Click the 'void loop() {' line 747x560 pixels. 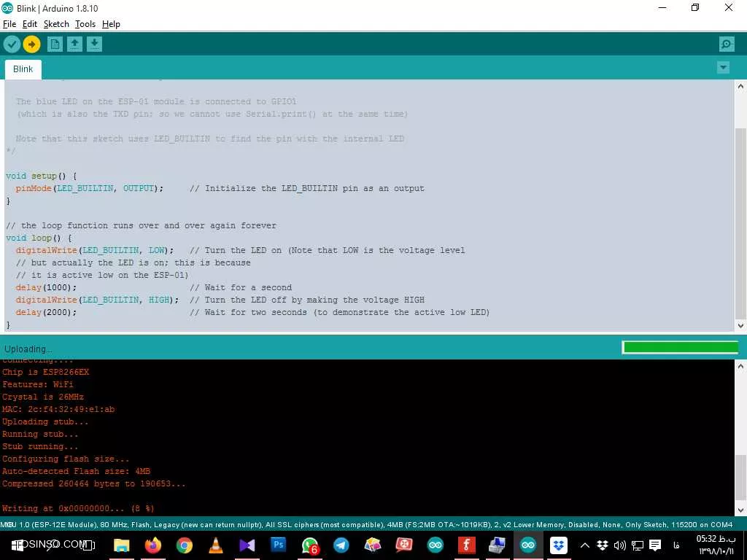[39, 238]
